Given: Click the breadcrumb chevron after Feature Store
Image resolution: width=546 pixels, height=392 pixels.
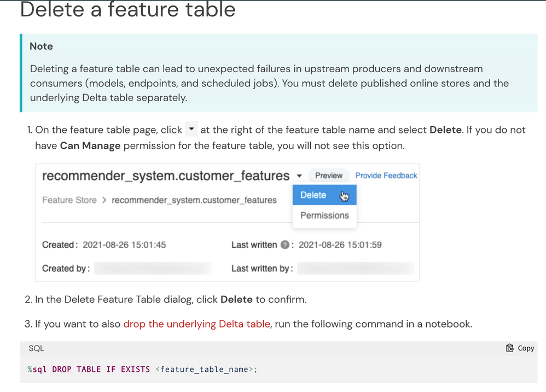Looking at the screenshot, I should tap(104, 200).
